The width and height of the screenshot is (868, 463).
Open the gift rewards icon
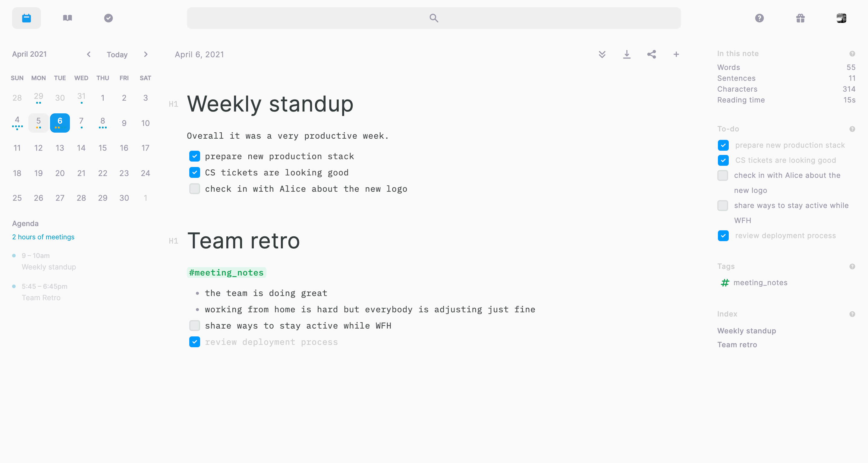click(x=800, y=18)
